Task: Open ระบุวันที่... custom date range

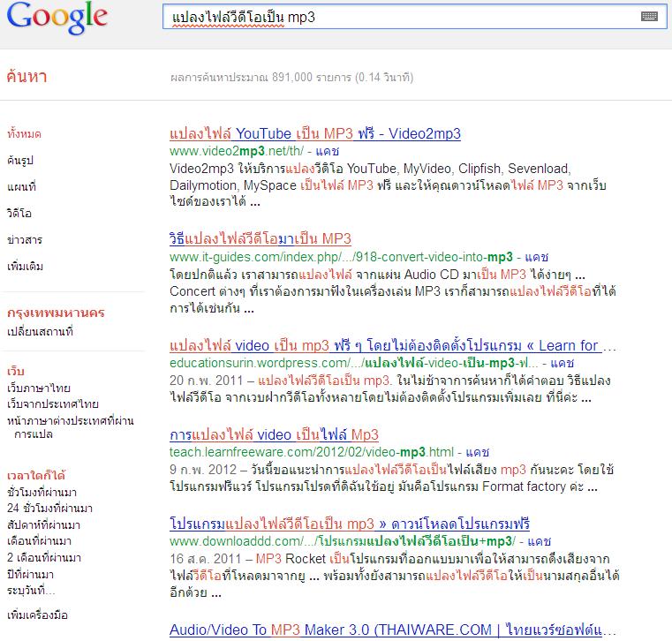Action: click(31, 591)
